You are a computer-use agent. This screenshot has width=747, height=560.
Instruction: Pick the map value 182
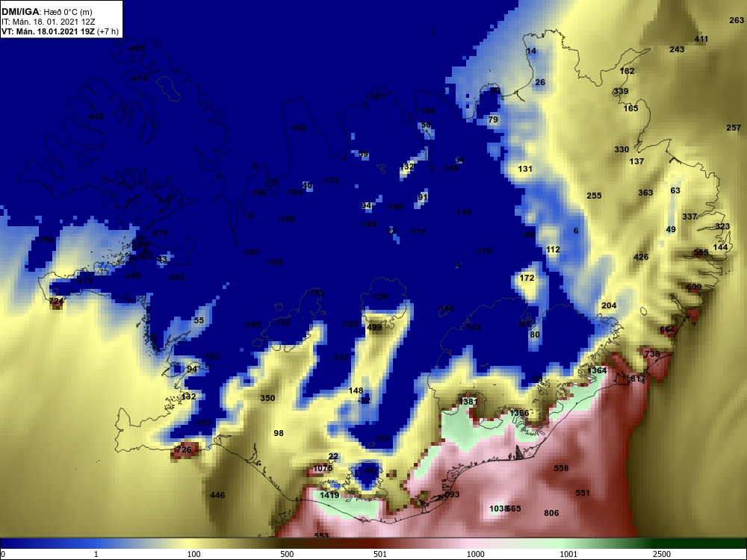click(x=627, y=71)
